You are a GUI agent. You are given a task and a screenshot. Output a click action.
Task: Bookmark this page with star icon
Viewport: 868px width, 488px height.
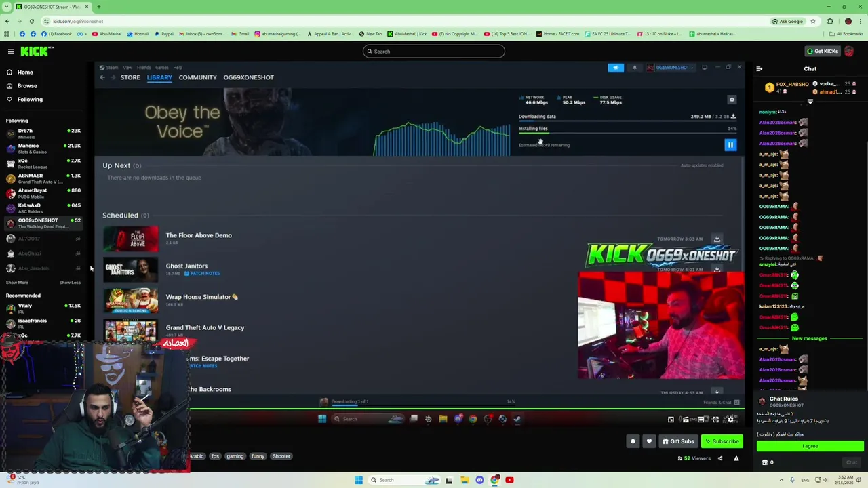coord(812,21)
